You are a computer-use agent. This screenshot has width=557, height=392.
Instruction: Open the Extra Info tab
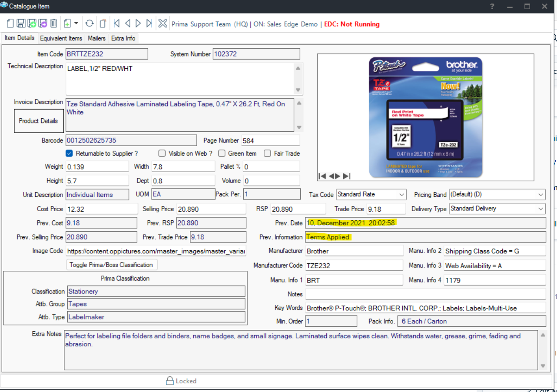(123, 38)
